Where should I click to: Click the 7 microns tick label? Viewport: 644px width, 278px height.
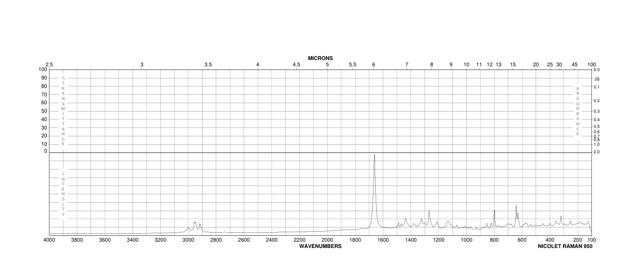(407, 65)
